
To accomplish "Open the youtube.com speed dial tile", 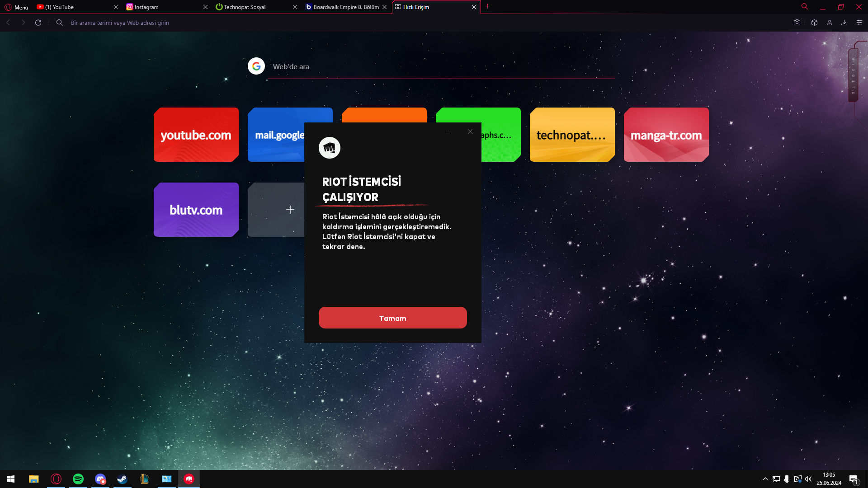I will point(196,135).
